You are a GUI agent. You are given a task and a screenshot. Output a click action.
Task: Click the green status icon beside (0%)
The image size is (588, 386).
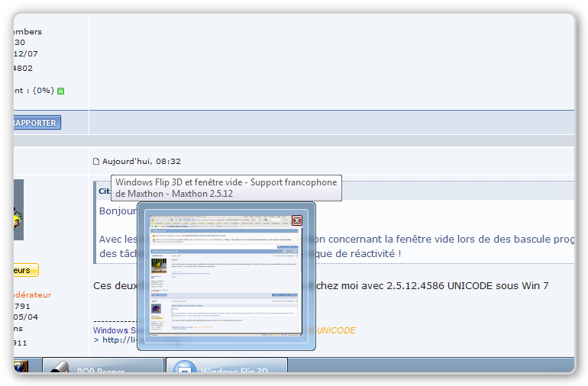tap(61, 91)
